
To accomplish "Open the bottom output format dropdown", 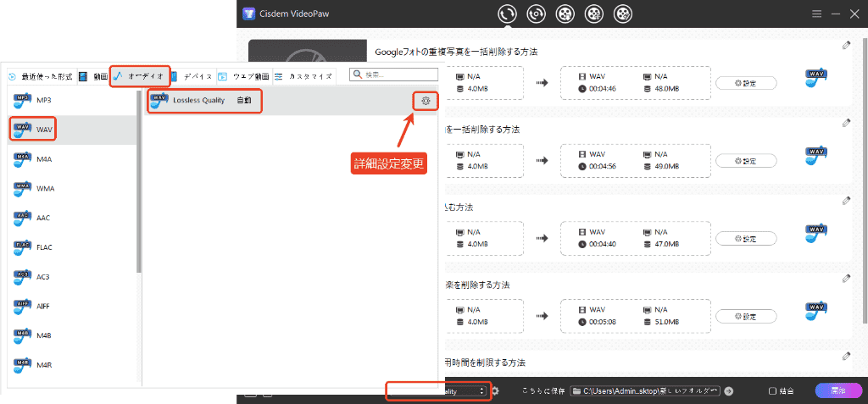I will coord(438,390).
